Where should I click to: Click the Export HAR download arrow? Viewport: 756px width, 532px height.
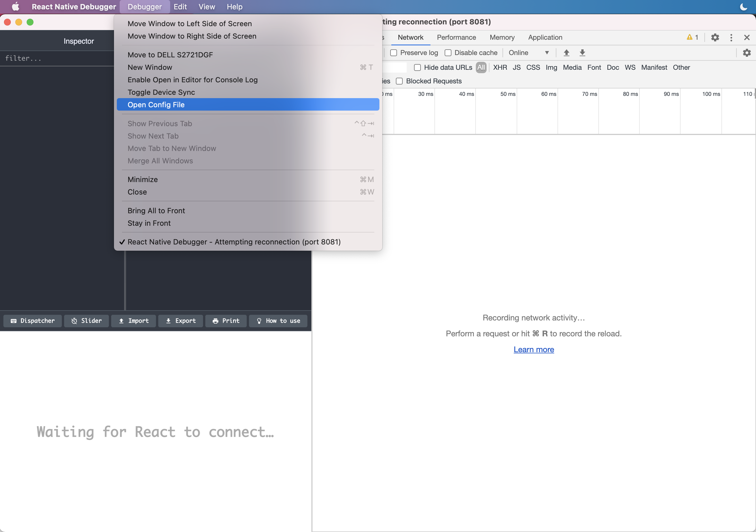pyautogui.click(x=582, y=53)
